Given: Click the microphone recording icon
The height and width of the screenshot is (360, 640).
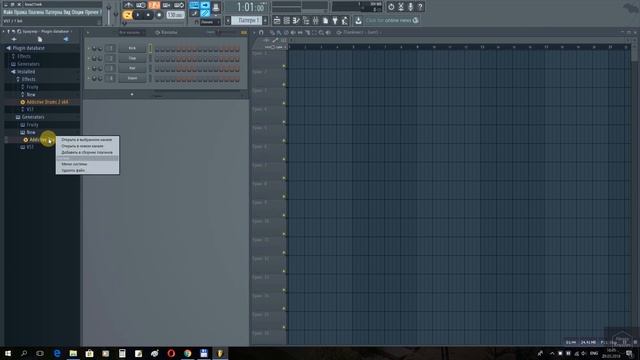Looking at the screenshot, I should 410,7.
